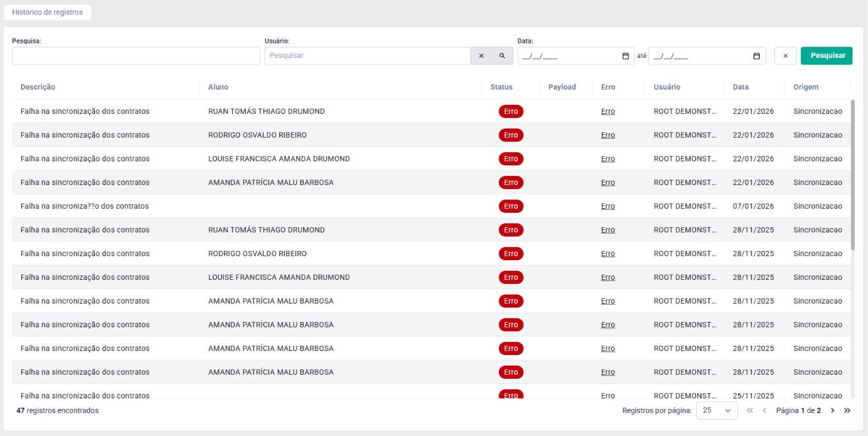Open Erro link for LOUISE FRANCISCA row dated 22/01/2026
This screenshot has height=436, width=868.
[x=608, y=159]
